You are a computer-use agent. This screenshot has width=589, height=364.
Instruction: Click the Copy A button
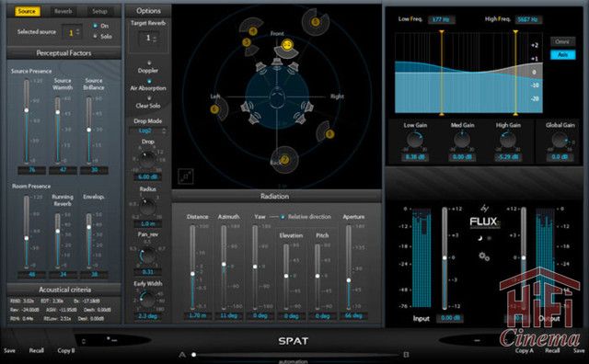[524, 350]
